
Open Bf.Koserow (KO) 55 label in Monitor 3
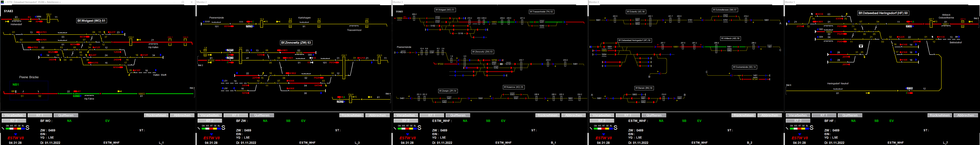point(514,87)
